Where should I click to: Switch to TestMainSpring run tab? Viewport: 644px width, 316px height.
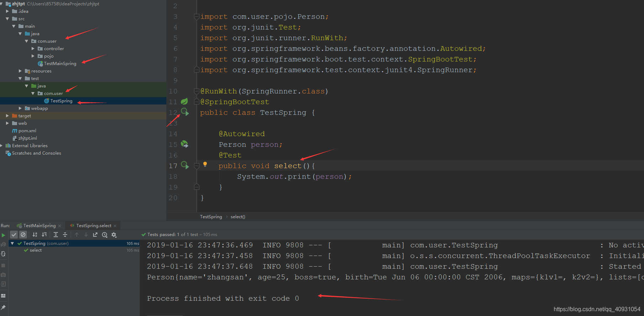tap(39, 226)
